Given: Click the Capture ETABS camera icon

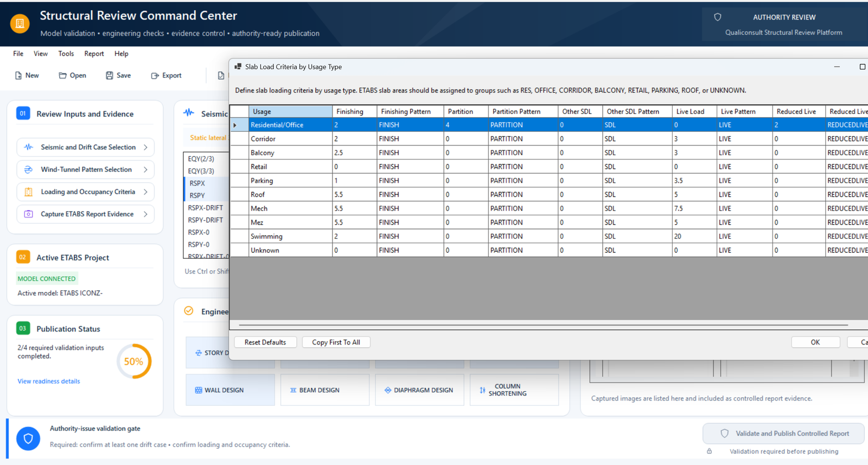Looking at the screenshot, I should 29,214.
